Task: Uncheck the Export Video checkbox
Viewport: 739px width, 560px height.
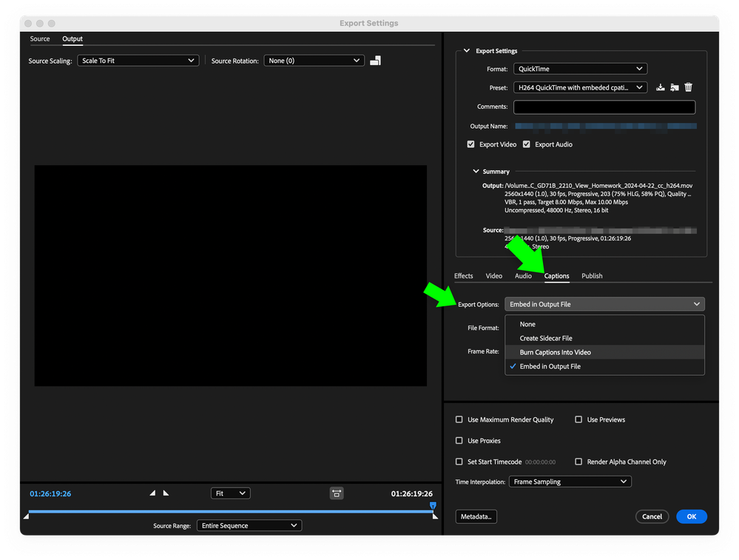Action: point(471,144)
